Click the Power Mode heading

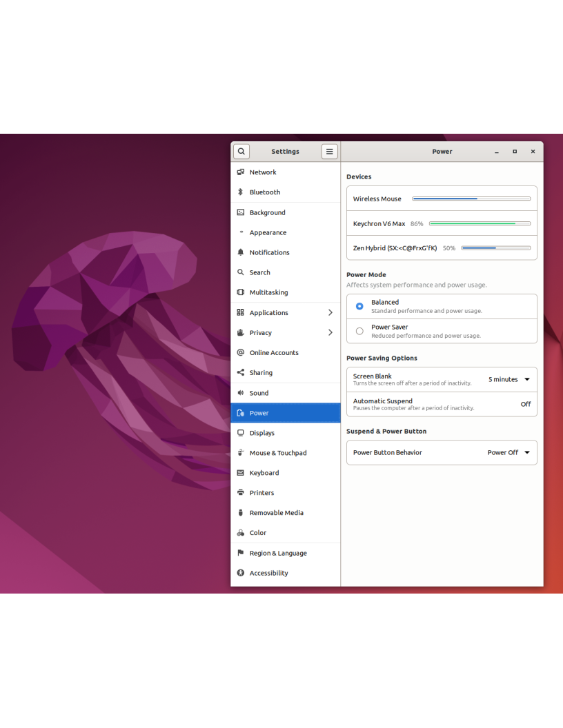point(366,275)
